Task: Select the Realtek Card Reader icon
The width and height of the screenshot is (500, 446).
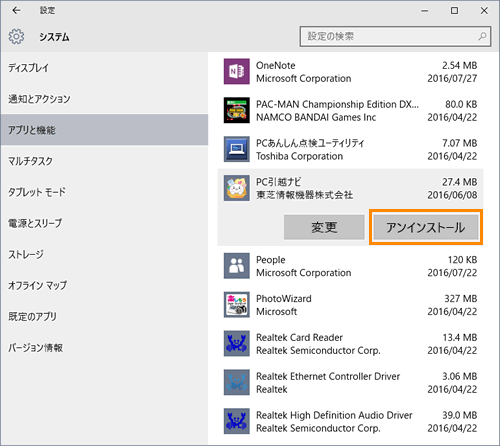Action: pos(237,343)
